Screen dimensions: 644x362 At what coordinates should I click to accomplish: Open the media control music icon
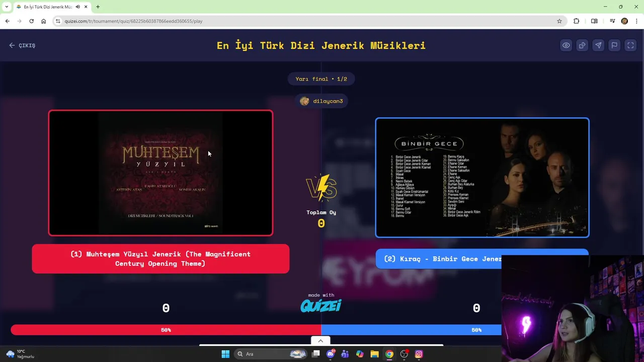coord(612,21)
